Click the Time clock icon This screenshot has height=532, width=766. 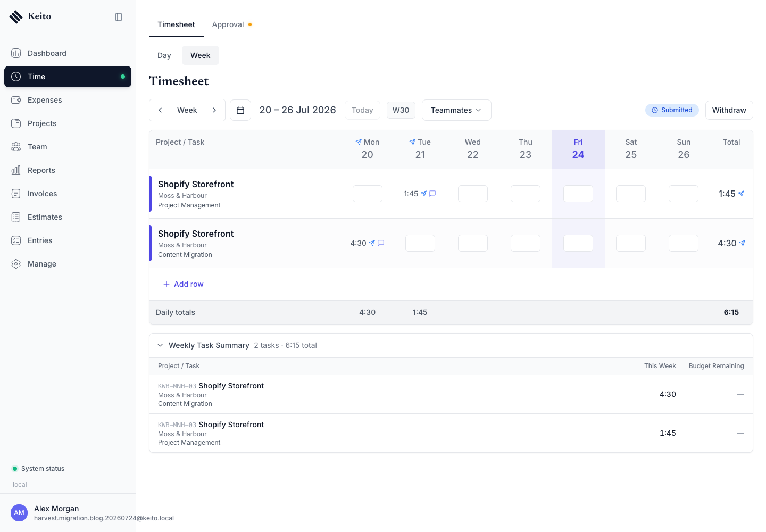(16, 77)
